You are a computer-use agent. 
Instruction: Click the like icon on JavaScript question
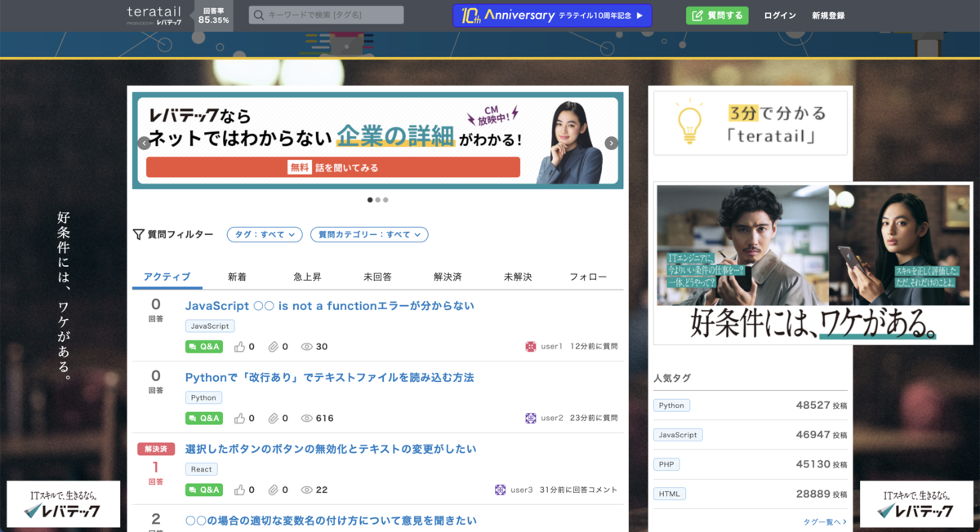(x=240, y=347)
